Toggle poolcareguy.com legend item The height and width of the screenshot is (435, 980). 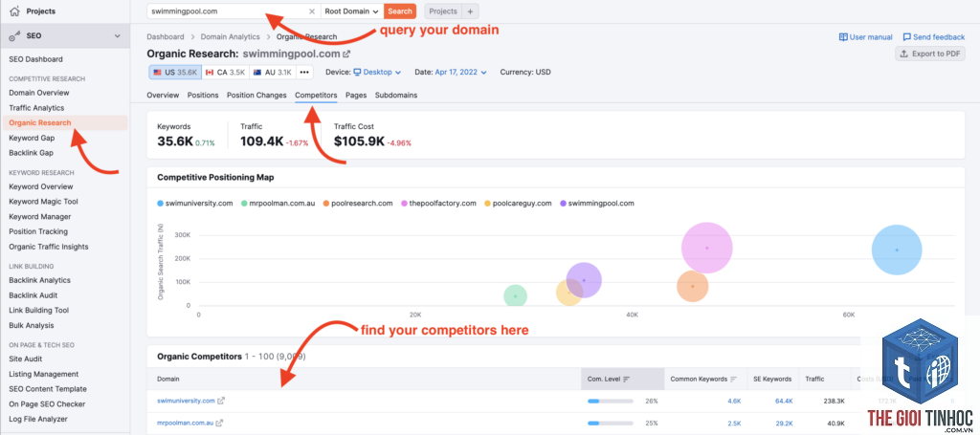point(518,204)
